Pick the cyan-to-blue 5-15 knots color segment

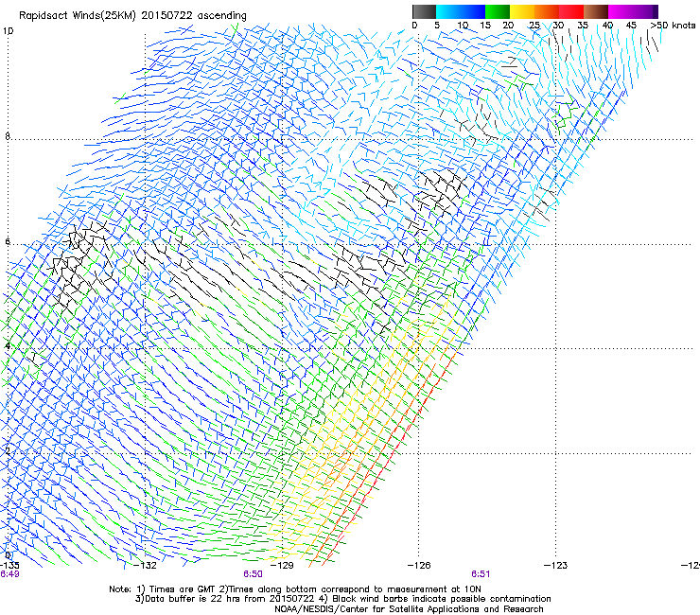tap(461, 12)
